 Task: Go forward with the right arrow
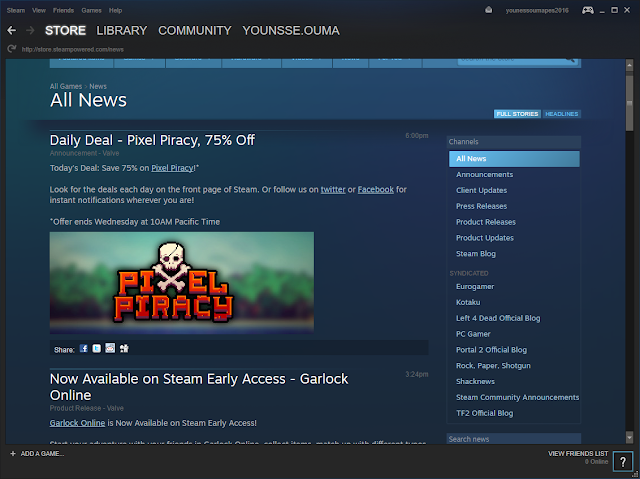point(30,30)
